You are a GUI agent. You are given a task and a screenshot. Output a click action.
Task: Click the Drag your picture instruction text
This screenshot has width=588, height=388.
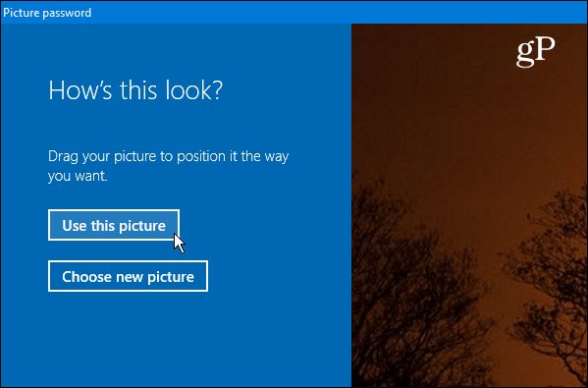(x=169, y=165)
